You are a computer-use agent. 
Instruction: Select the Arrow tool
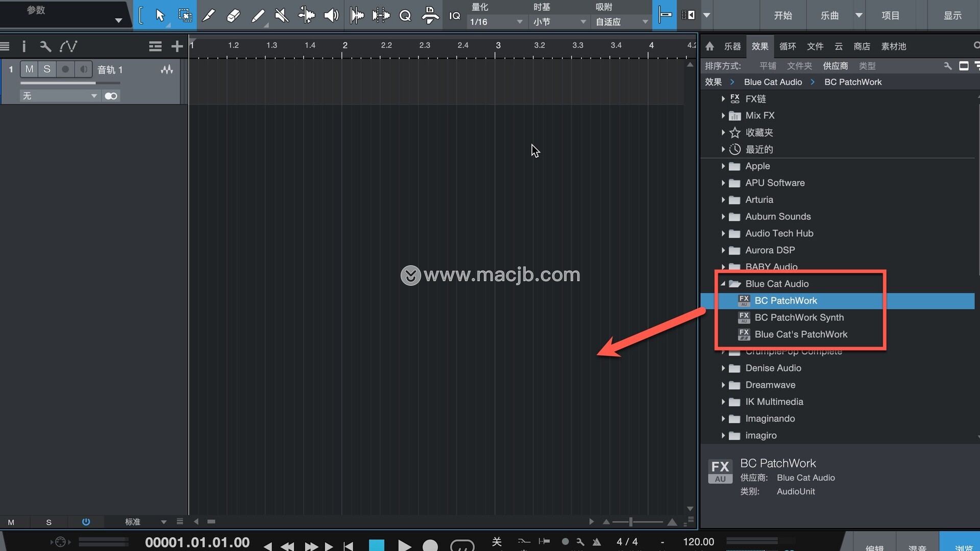click(x=160, y=15)
